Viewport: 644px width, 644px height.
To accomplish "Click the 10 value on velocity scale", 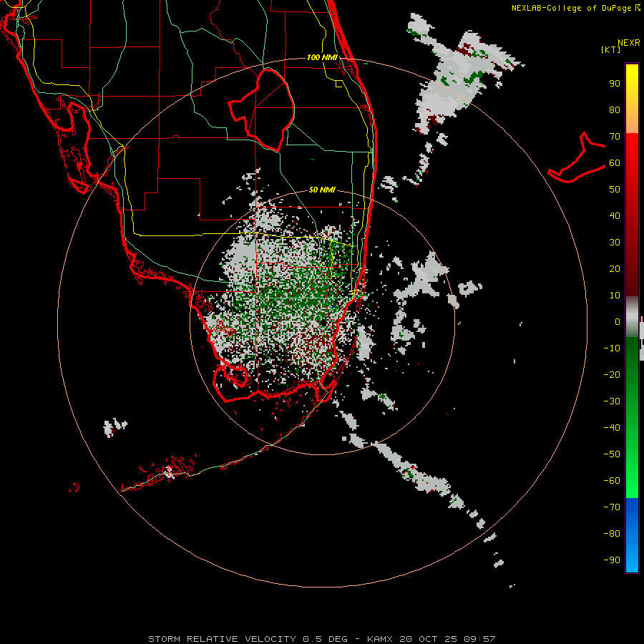I will (615, 296).
